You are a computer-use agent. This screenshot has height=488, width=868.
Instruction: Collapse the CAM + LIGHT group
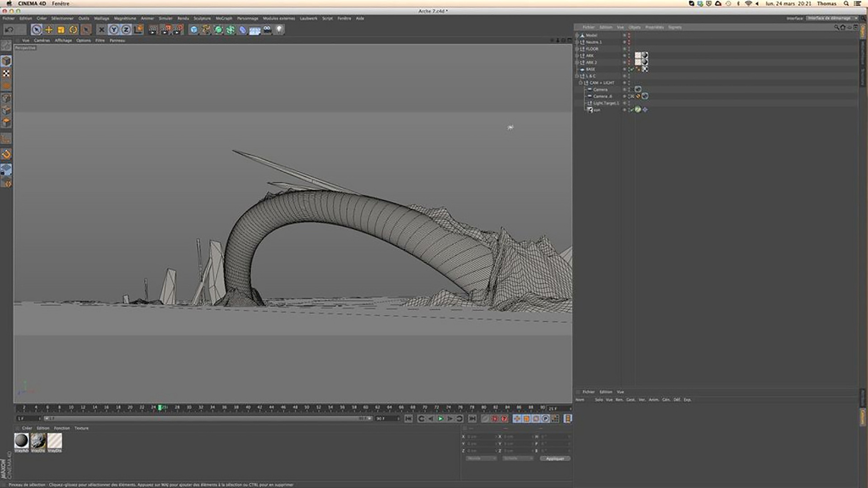click(x=581, y=83)
